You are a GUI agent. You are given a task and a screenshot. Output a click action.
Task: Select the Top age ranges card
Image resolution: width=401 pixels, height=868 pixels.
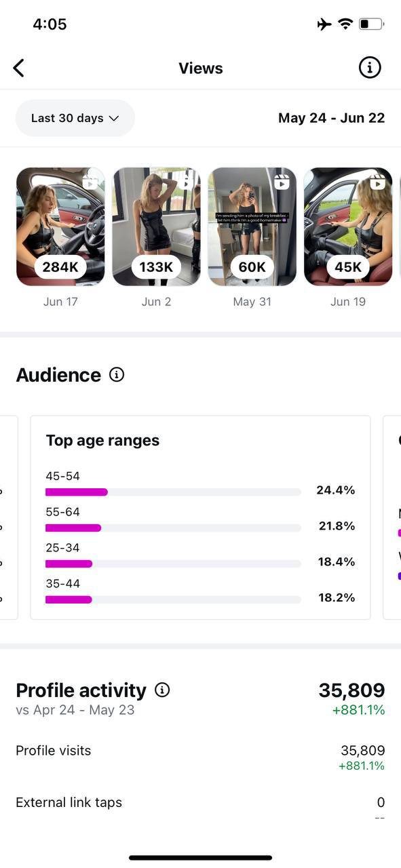coord(200,517)
